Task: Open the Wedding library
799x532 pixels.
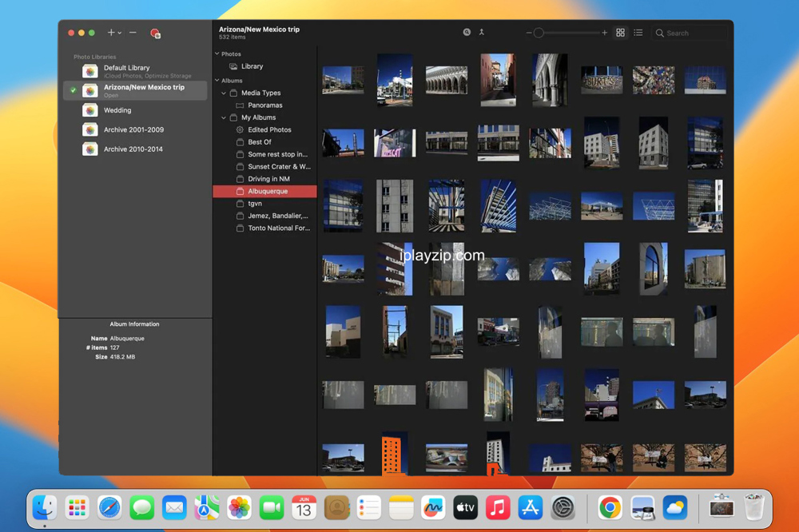Action: click(117, 110)
